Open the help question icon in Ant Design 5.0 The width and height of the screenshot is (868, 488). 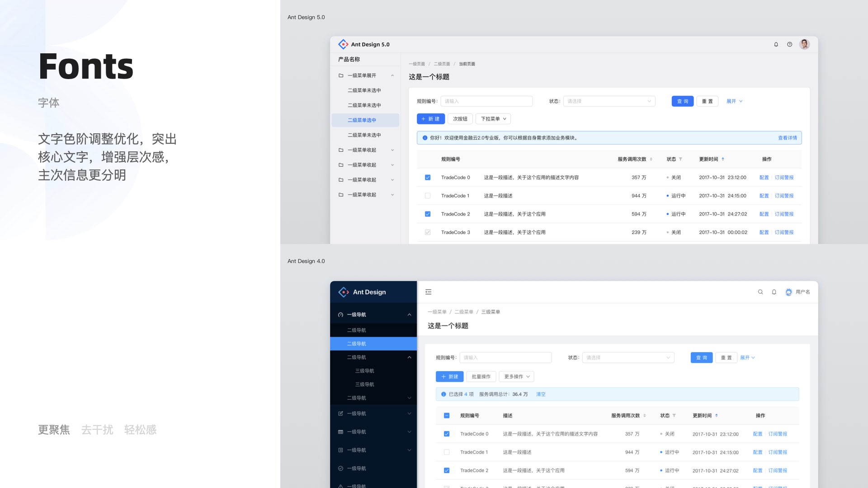pos(789,44)
